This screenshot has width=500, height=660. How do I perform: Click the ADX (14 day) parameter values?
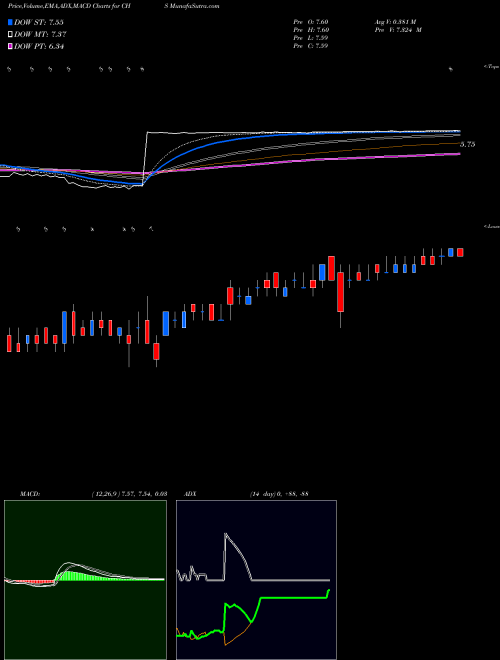279,494
